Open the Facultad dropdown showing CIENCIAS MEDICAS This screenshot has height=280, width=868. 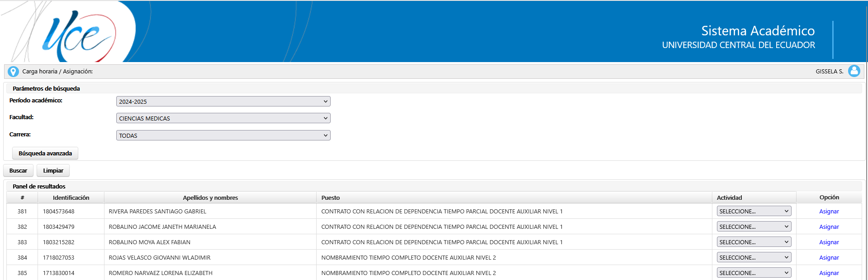223,118
